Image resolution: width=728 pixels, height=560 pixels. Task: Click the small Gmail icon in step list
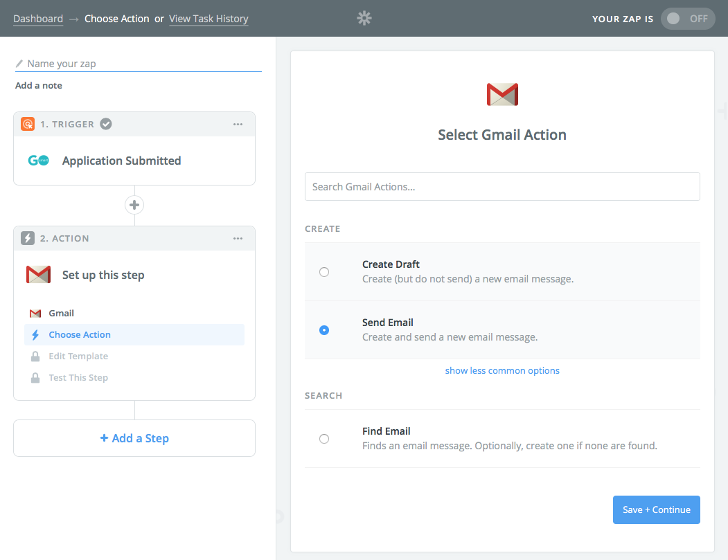tap(35, 313)
